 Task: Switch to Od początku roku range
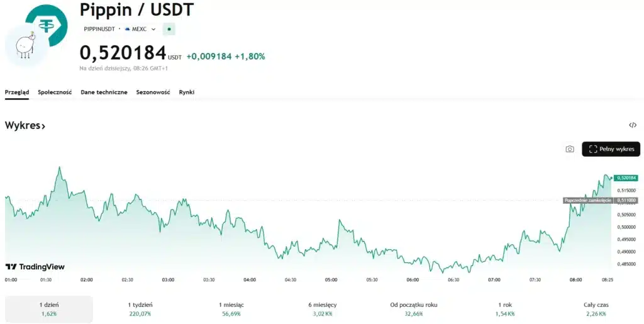[x=414, y=309]
